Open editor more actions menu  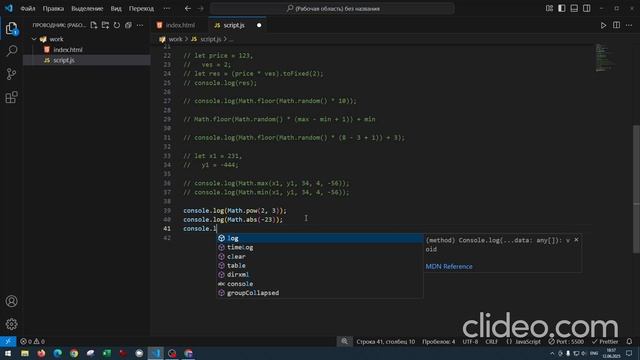(629, 25)
